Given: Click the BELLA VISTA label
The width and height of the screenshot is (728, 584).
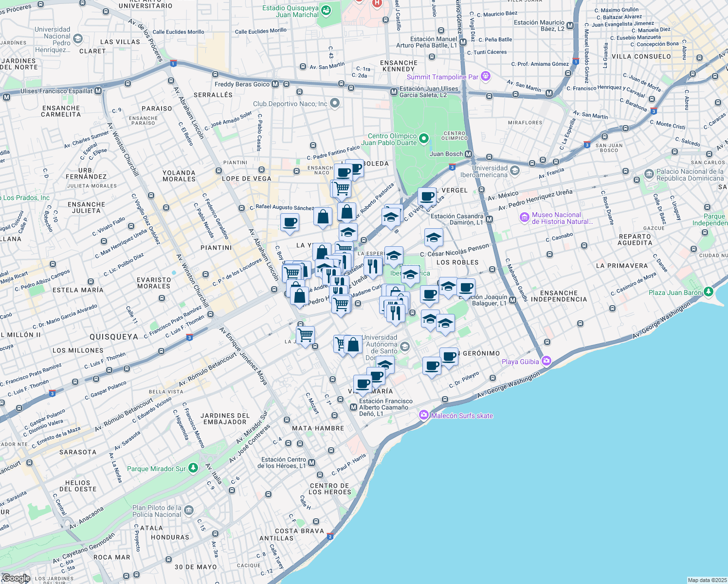Looking at the screenshot, I should pyautogui.click(x=166, y=392).
